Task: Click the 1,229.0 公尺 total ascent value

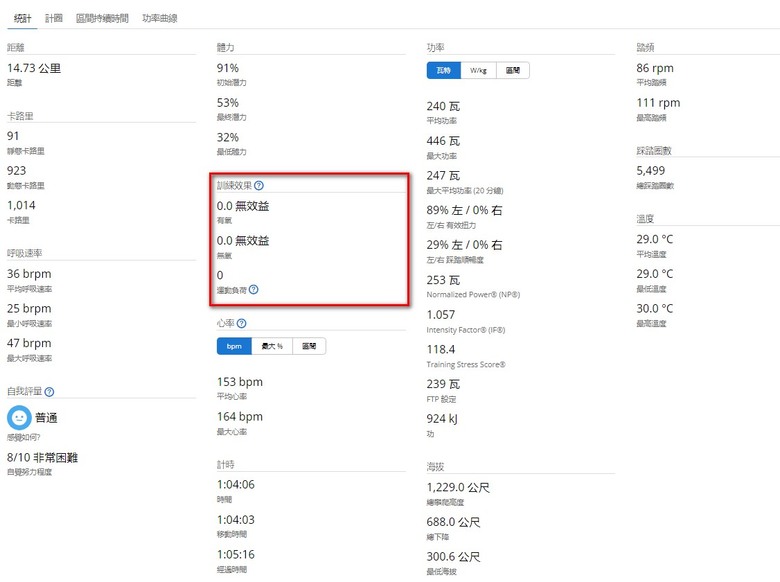Action: [x=458, y=487]
